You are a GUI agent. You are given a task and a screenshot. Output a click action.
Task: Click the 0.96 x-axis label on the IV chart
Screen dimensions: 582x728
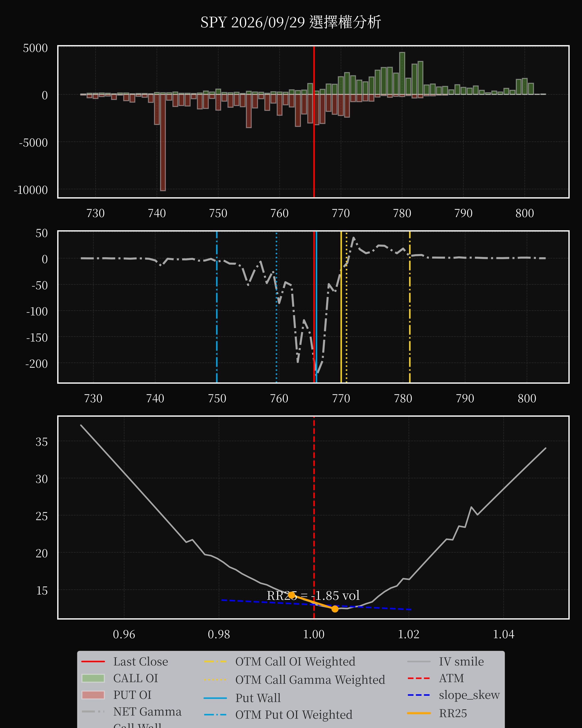point(124,635)
